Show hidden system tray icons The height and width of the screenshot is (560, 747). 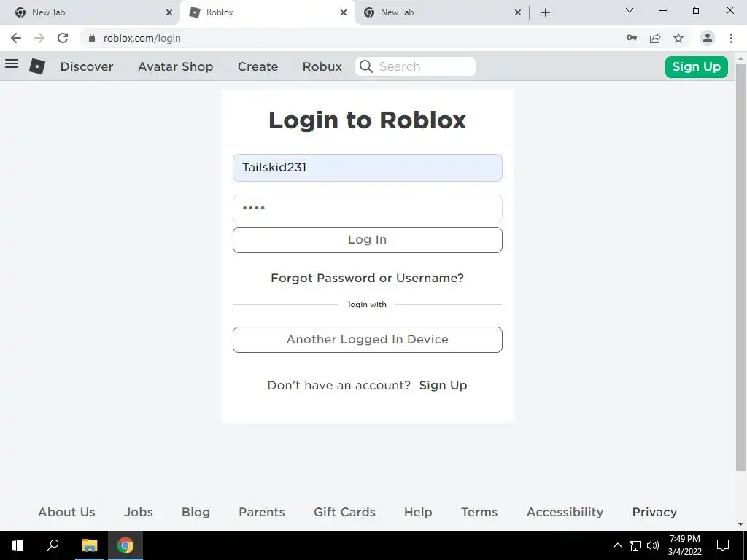(617, 545)
